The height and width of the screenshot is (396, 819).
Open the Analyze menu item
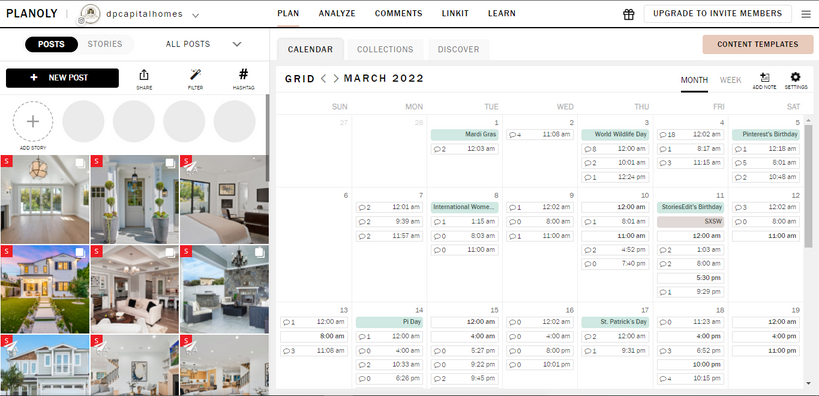[337, 14]
